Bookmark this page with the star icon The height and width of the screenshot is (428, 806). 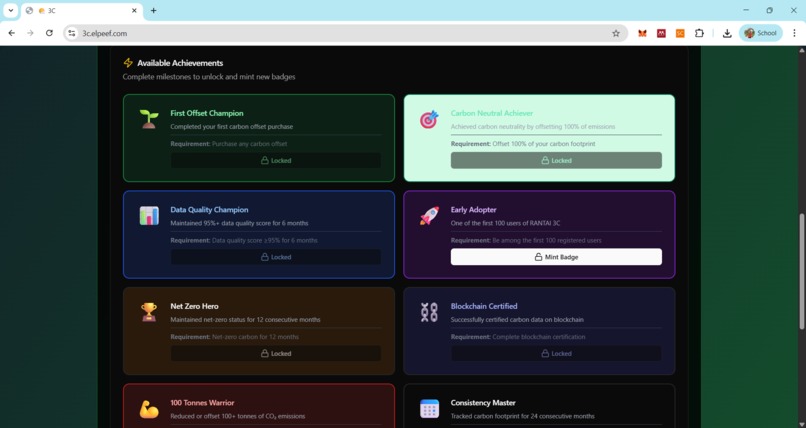(x=616, y=33)
